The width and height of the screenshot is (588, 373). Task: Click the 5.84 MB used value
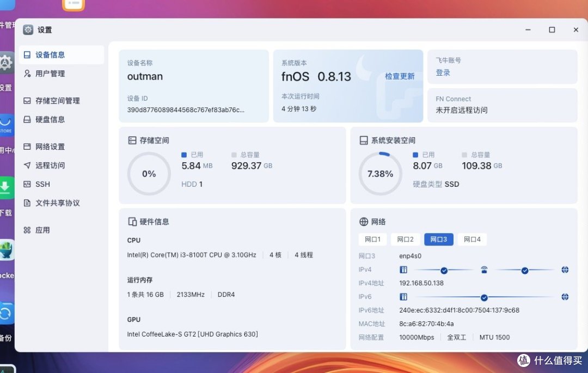pyautogui.click(x=197, y=166)
